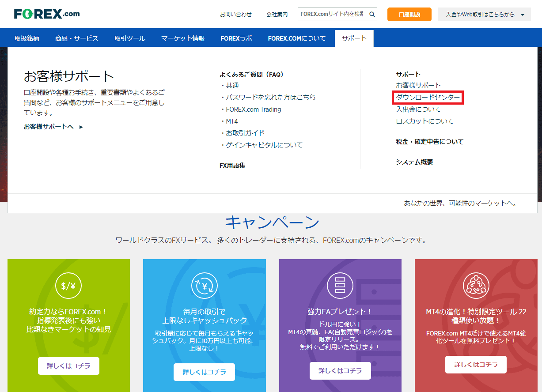
Task: Click the yen cashback circular icon
Action: point(205,286)
